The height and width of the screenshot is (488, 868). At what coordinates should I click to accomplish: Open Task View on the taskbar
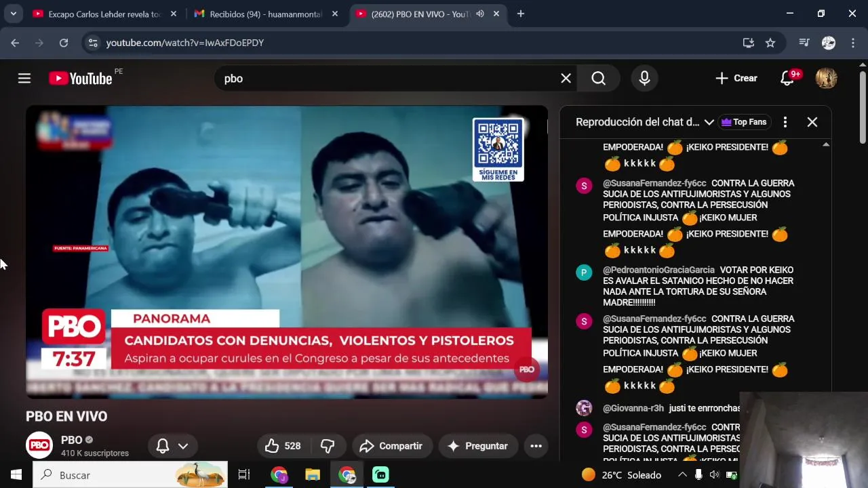tap(244, 475)
